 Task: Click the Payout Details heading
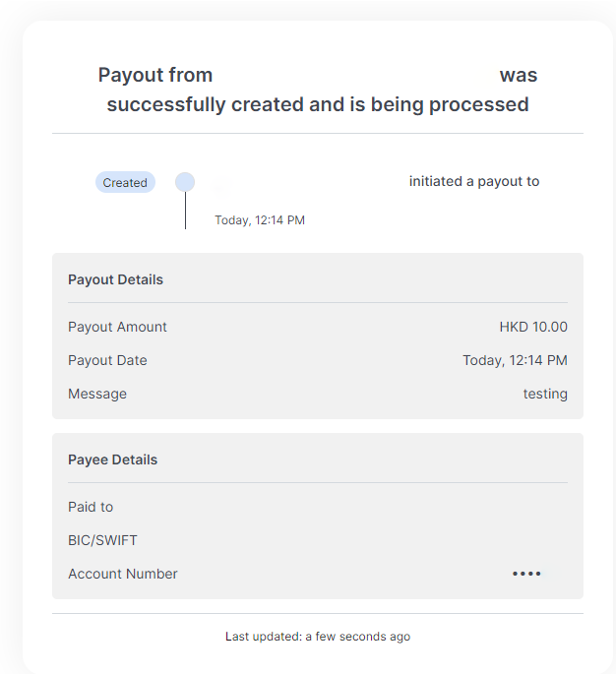coord(115,279)
